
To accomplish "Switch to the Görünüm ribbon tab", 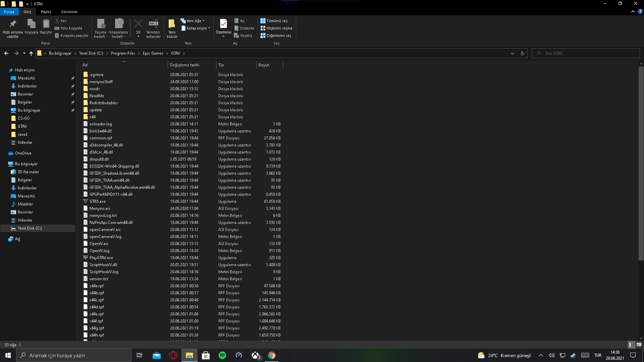I will tap(69, 12).
